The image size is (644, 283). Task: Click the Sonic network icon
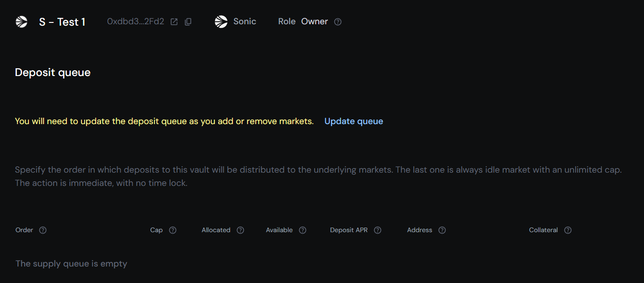pos(221,21)
